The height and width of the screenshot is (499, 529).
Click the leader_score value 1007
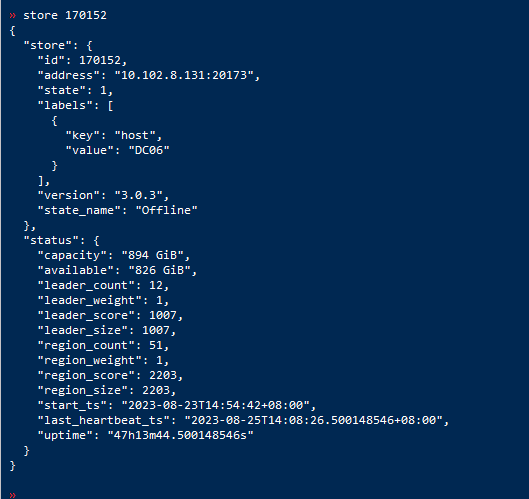[x=163, y=315]
